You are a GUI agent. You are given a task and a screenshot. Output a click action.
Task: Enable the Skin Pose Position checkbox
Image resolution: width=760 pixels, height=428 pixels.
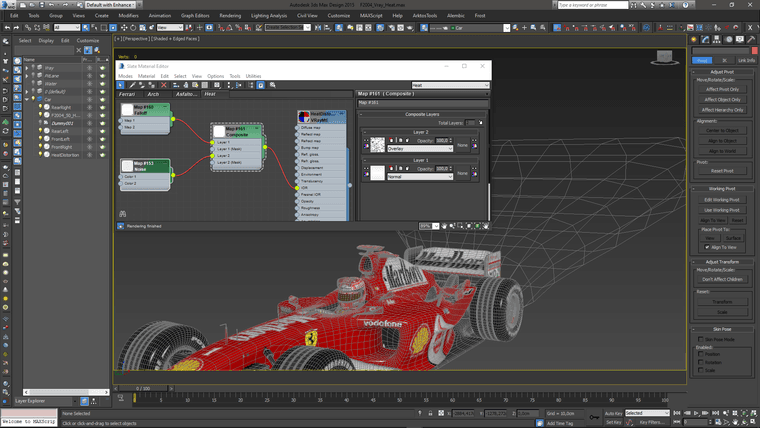click(x=701, y=354)
